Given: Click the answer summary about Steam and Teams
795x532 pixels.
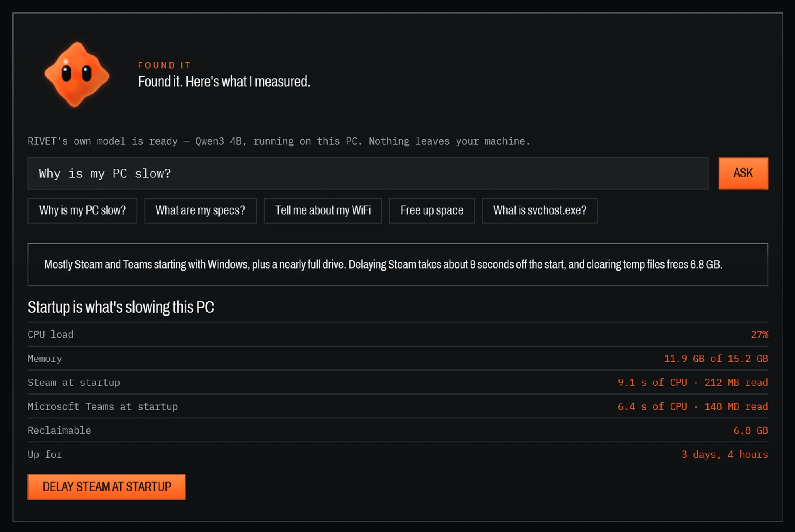Looking at the screenshot, I should [397, 265].
